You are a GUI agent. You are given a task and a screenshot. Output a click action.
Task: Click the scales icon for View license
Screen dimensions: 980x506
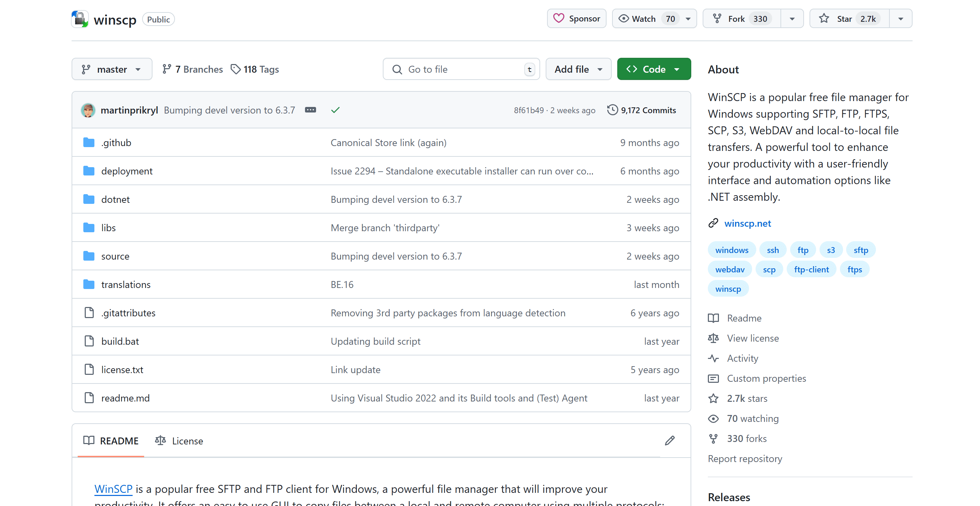coord(714,338)
